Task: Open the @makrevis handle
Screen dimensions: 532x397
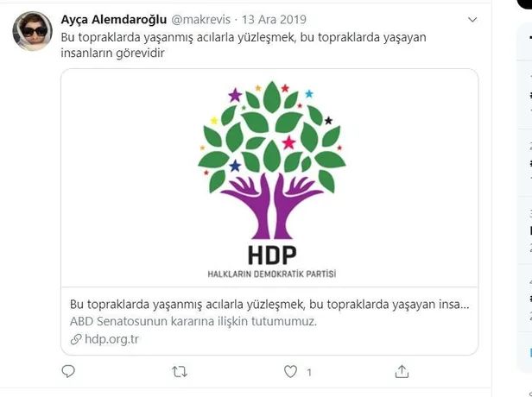Action: pyautogui.click(x=201, y=20)
